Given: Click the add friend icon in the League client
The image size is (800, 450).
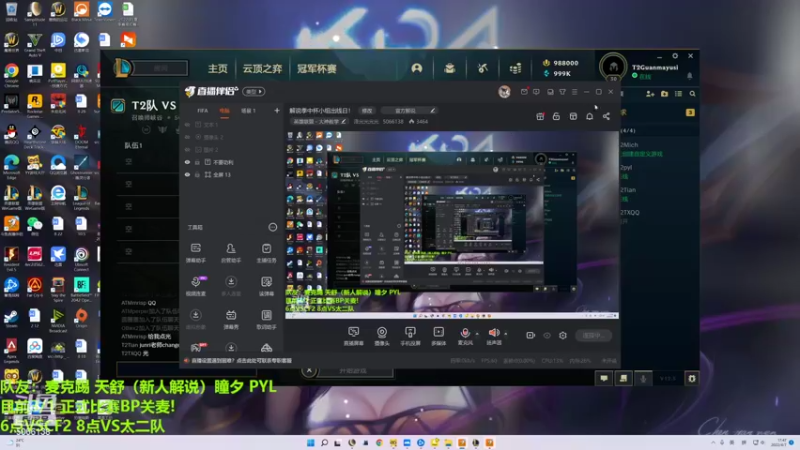Looking at the screenshot, I should [650, 94].
